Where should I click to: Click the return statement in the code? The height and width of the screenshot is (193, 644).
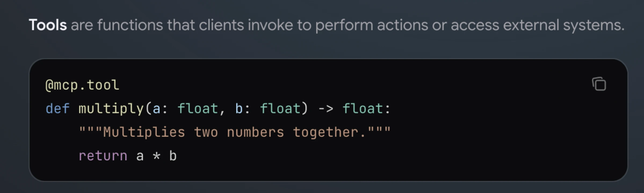(x=103, y=155)
